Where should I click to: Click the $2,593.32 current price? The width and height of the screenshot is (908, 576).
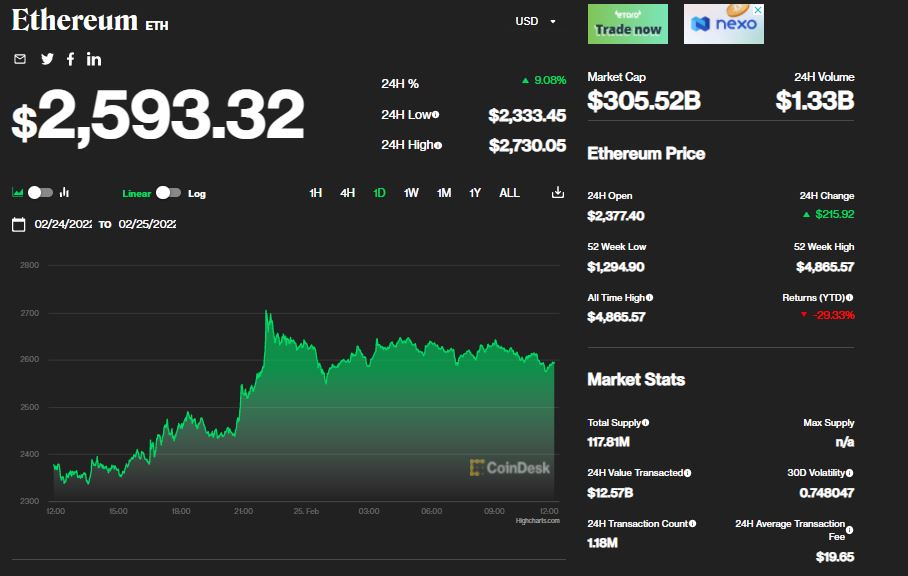point(158,116)
